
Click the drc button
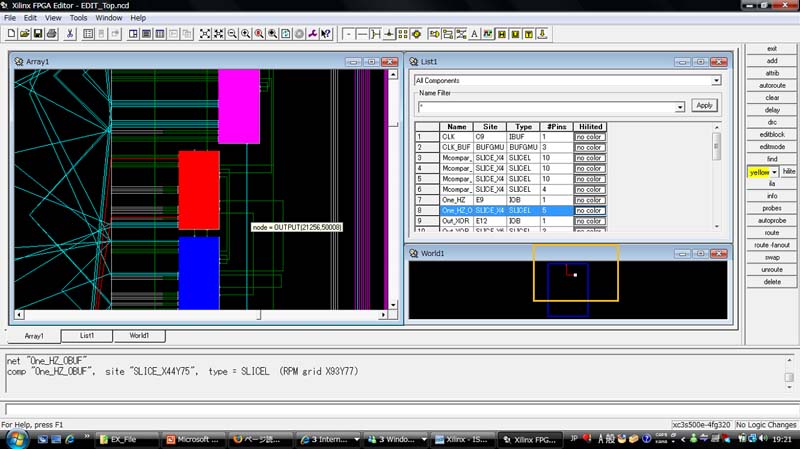[x=772, y=122]
